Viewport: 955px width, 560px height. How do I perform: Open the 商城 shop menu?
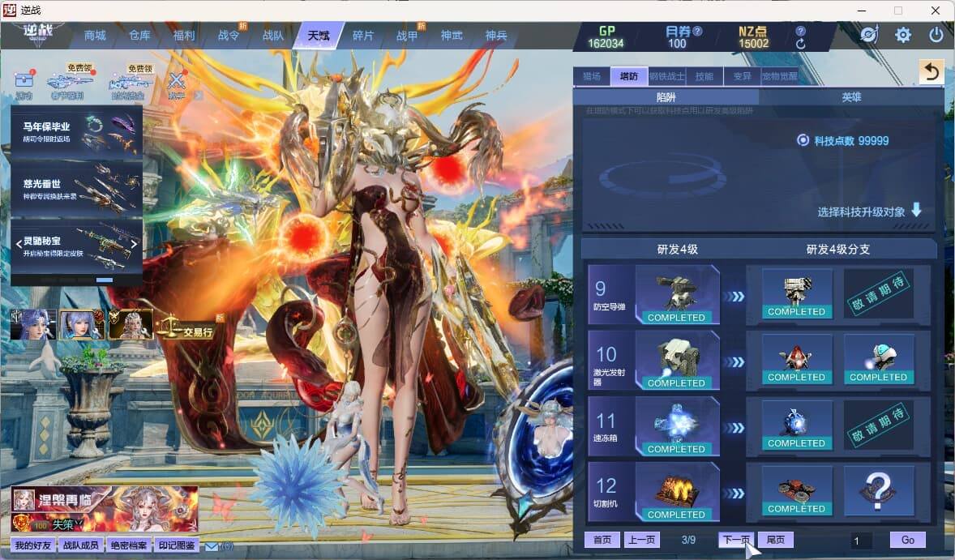click(x=95, y=36)
